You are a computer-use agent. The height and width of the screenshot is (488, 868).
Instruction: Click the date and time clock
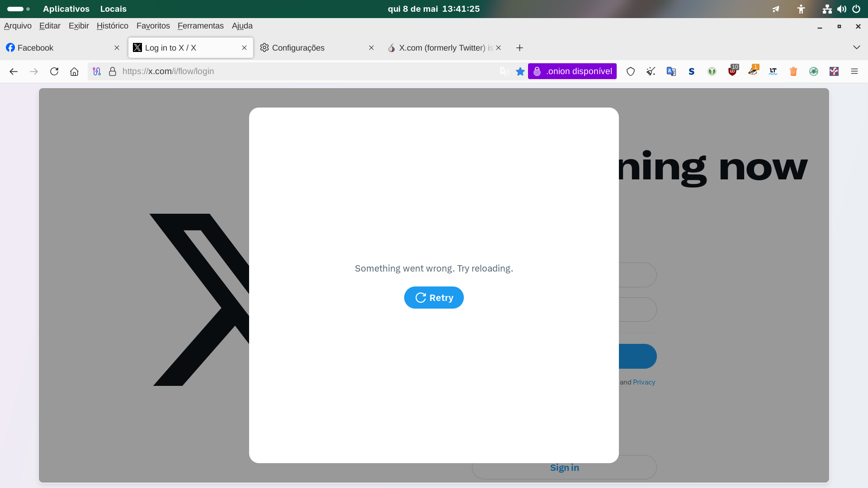click(434, 9)
